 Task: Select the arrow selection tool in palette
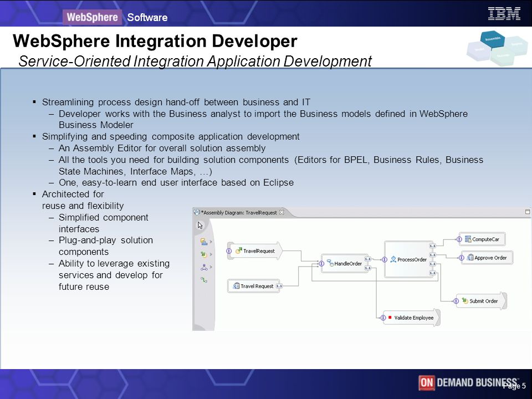point(200,226)
